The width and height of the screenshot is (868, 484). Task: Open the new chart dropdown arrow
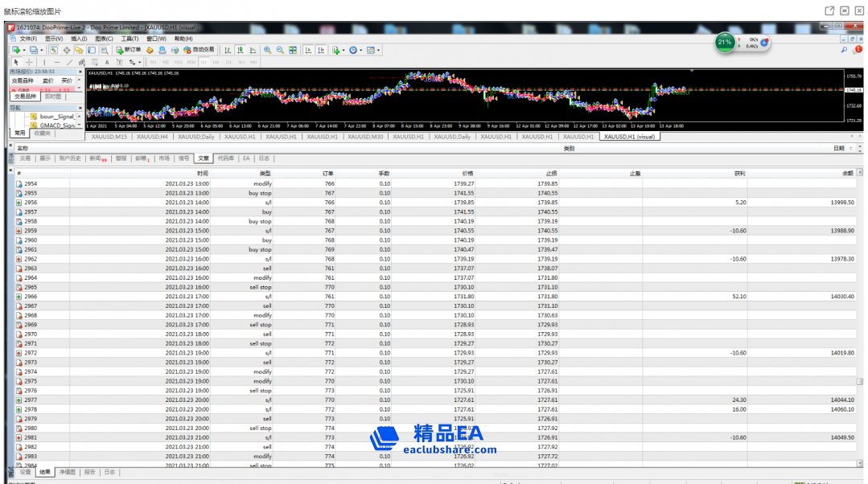point(23,50)
